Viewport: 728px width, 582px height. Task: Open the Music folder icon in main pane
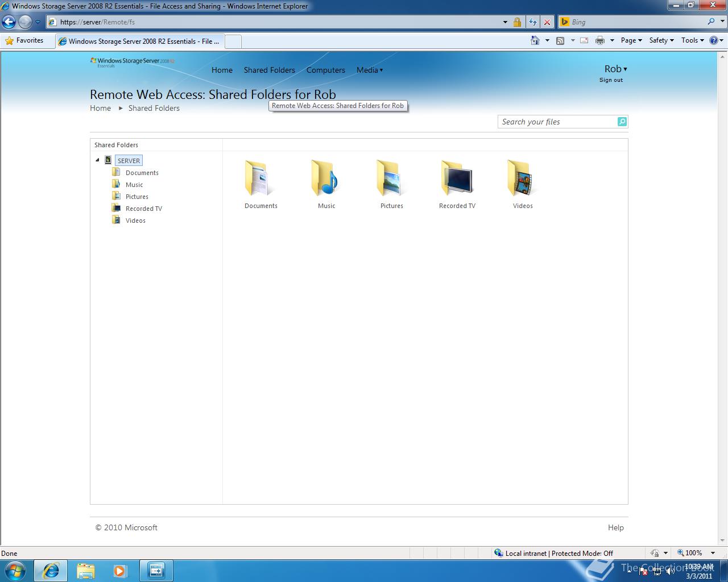click(326, 178)
